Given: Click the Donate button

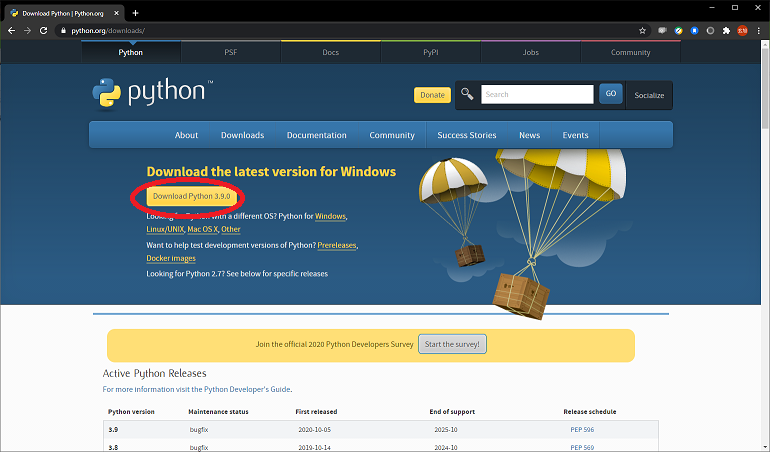Looking at the screenshot, I should pyautogui.click(x=432, y=95).
